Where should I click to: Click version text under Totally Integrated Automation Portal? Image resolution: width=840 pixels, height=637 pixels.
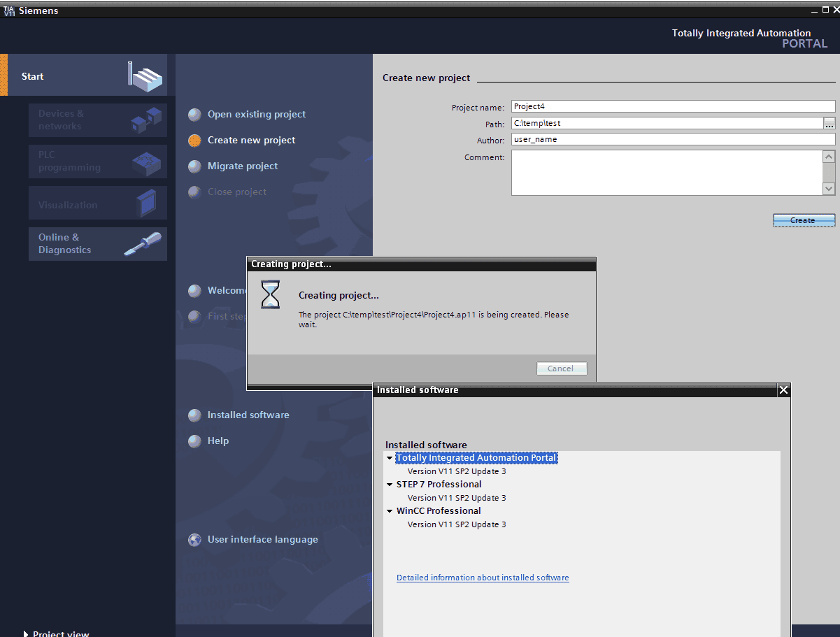(x=457, y=471)
